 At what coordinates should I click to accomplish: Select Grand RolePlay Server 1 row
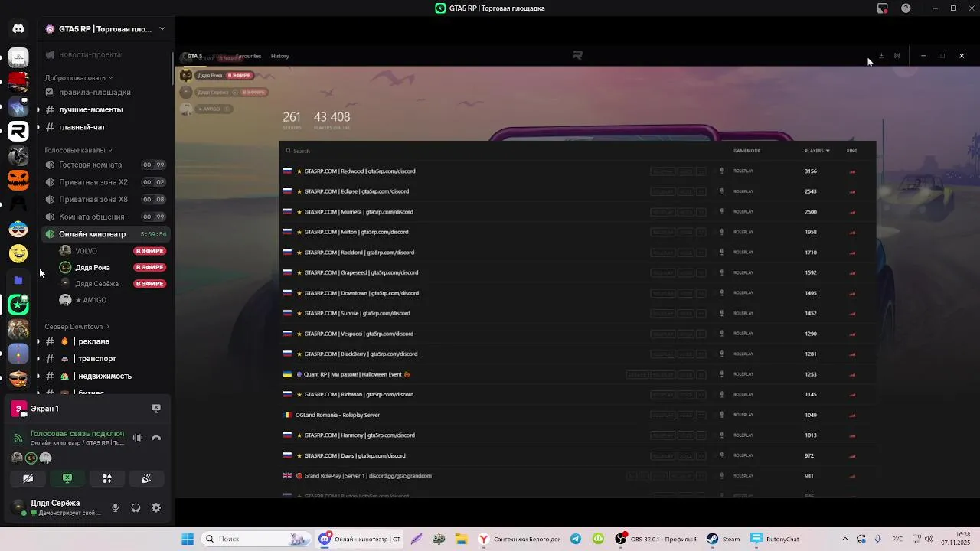[578, 476]
